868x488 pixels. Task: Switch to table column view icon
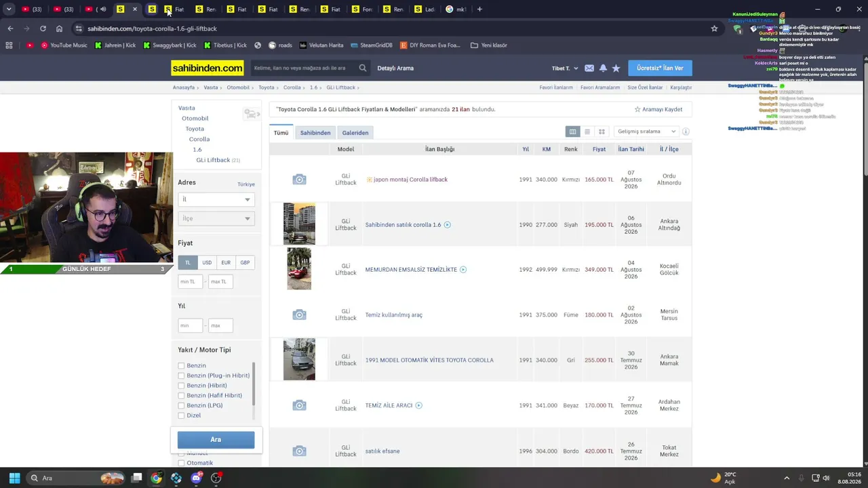[x=572, y=131]
